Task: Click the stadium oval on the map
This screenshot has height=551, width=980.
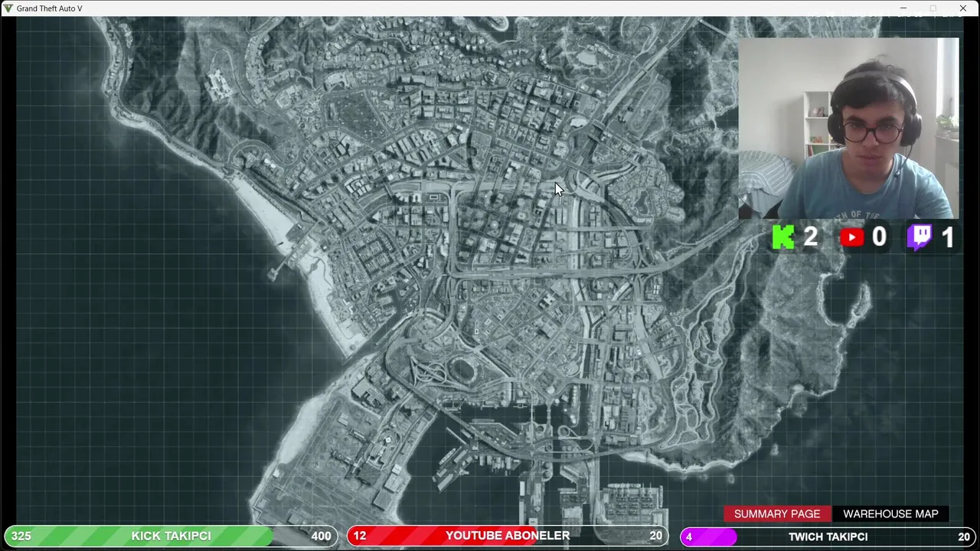Action: tap(462, 370)
